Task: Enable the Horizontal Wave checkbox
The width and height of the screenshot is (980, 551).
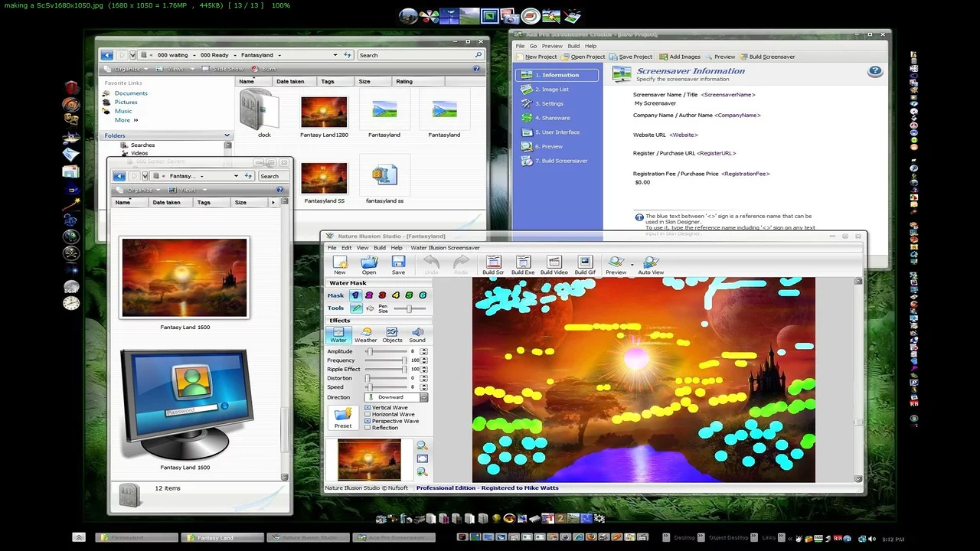Action: [x=368, y=415]
